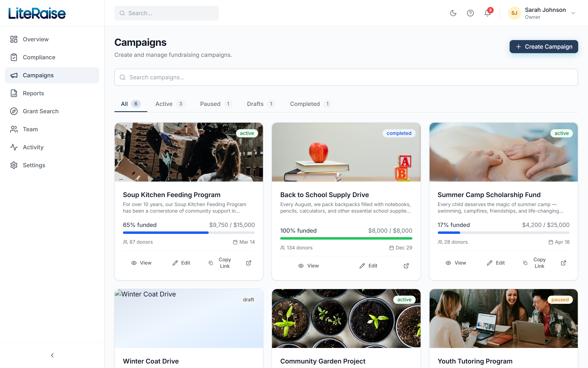Click the 87 donors count
This screenshot has width=588, height=368.
pyautogui.click(x=138, y=242)
